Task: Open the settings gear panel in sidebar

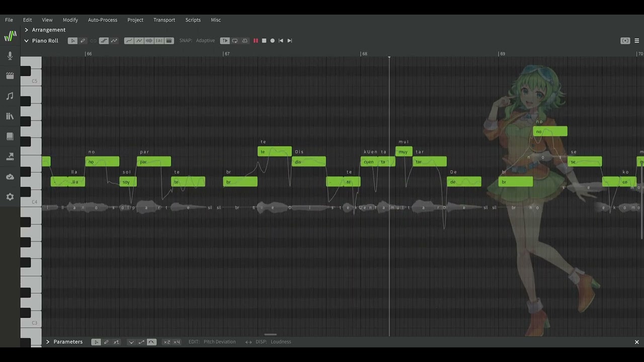Action: (x=10, y=197)
